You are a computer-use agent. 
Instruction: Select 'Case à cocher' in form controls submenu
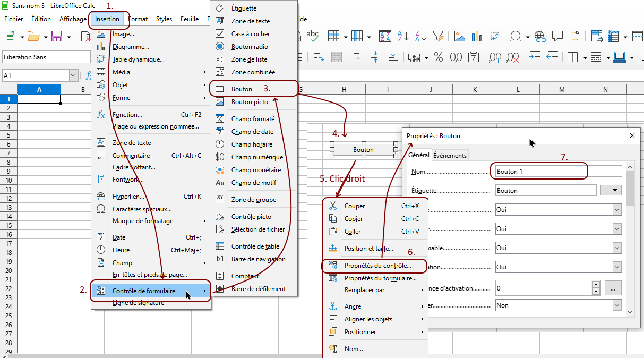[x=250, y=34]
